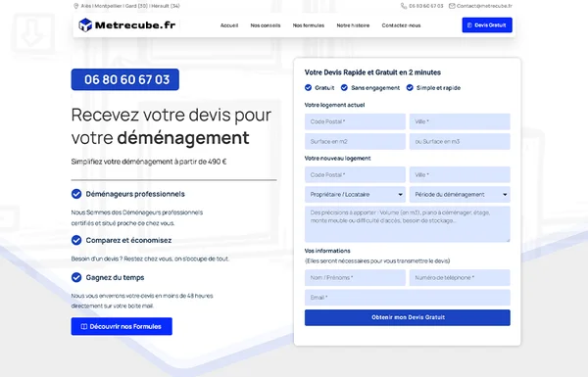Click the Recevez votre devis headline

[x=171, y=126]
